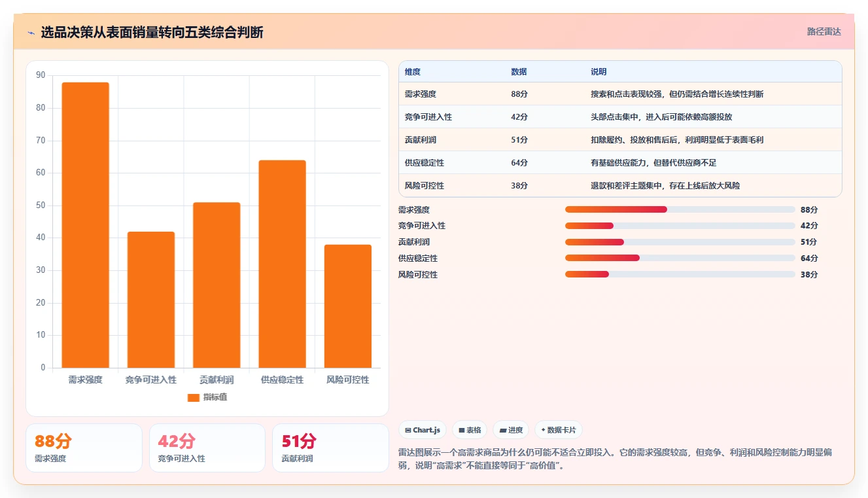Click the Chart.js tag chip

(423, 430)
